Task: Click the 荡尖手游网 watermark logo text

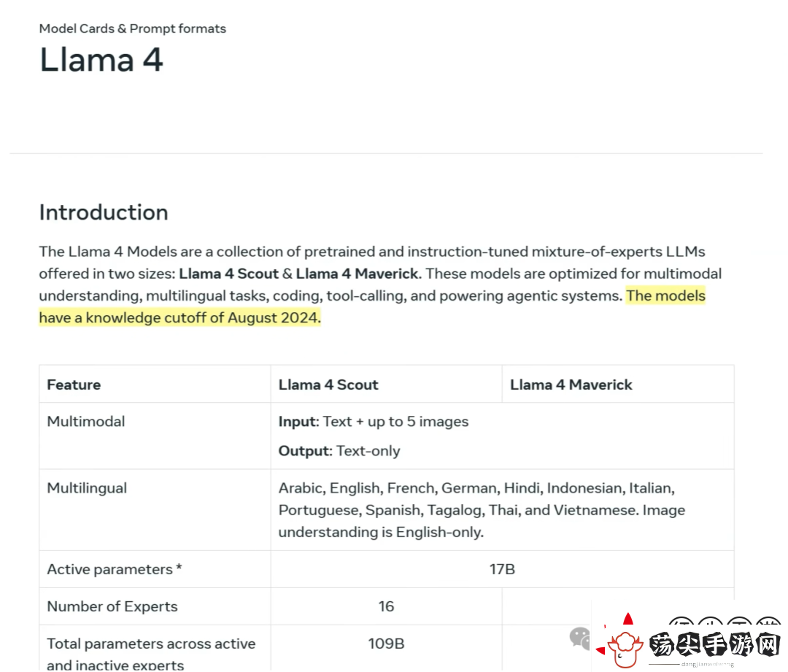Action: pyautogui.click(x=714, y=644)
